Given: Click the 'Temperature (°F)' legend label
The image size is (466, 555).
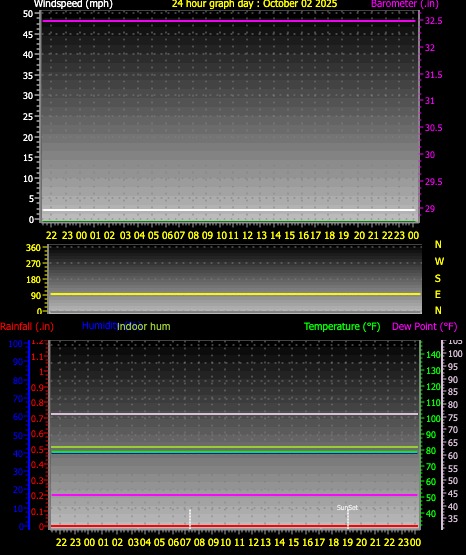Looking at the screenshot, I should pos(342,326).
